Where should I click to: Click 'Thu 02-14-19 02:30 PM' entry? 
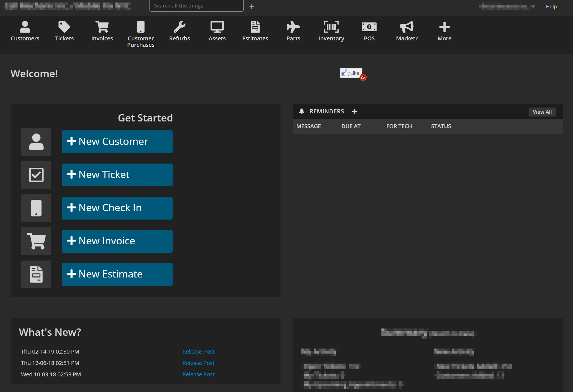coord(50,352)
